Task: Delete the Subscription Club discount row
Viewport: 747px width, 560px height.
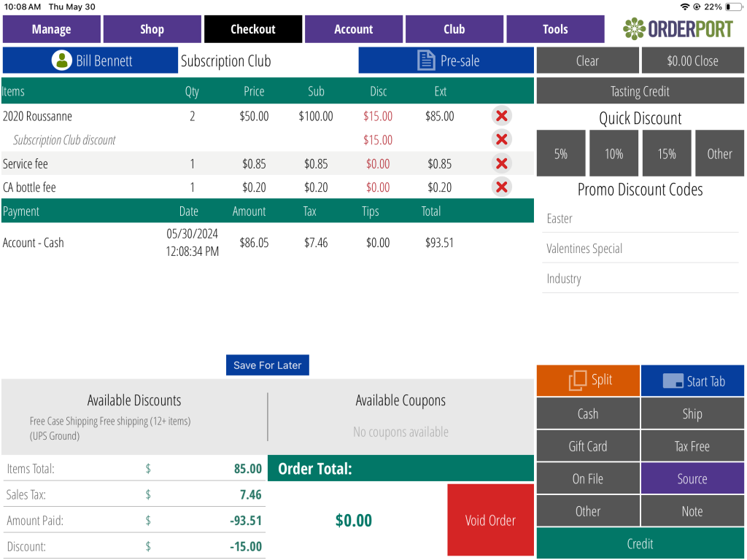Action: pos(501,140)
